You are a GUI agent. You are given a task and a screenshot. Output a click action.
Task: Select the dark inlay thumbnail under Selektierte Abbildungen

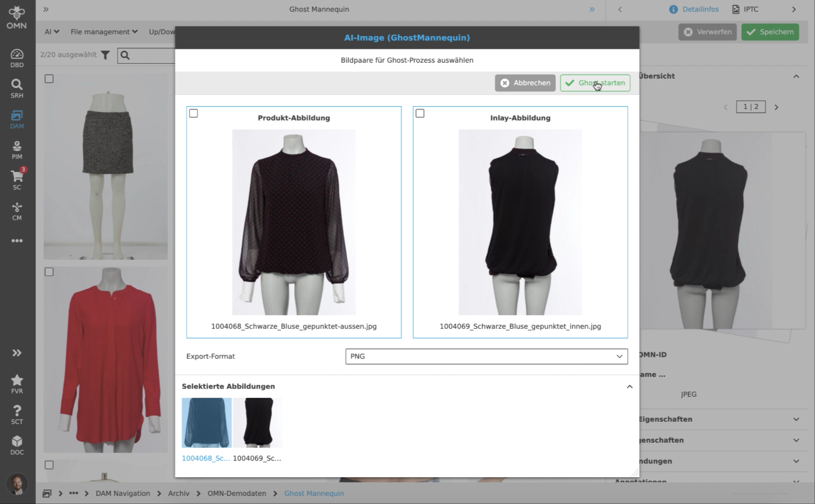click(257, 423)
